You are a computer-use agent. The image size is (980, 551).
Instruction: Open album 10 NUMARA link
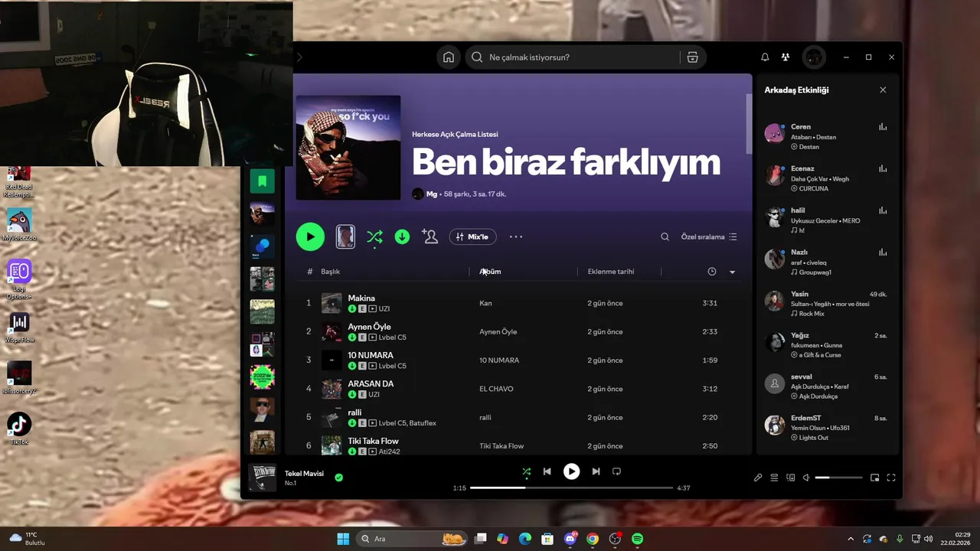(x=499, y=360)
